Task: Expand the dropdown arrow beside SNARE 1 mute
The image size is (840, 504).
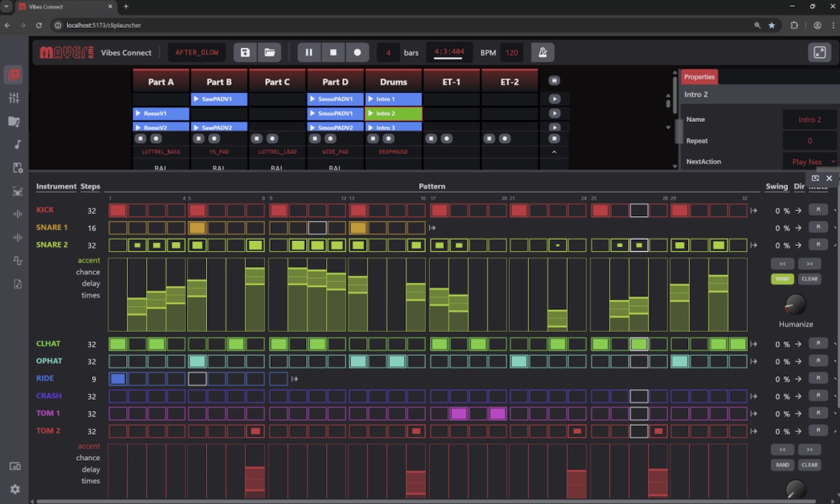Action: point(835,228)
